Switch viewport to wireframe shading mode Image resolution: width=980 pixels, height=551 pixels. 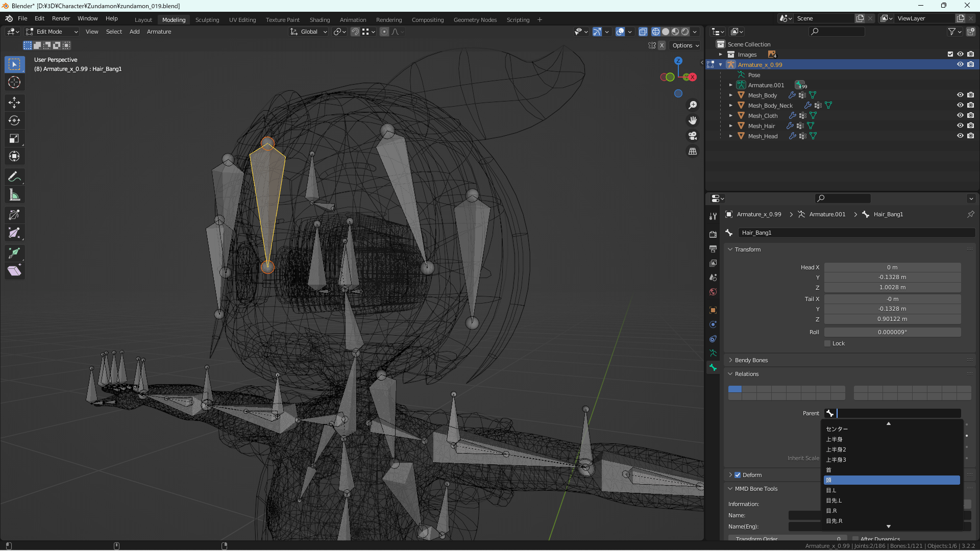coord(655,32)
